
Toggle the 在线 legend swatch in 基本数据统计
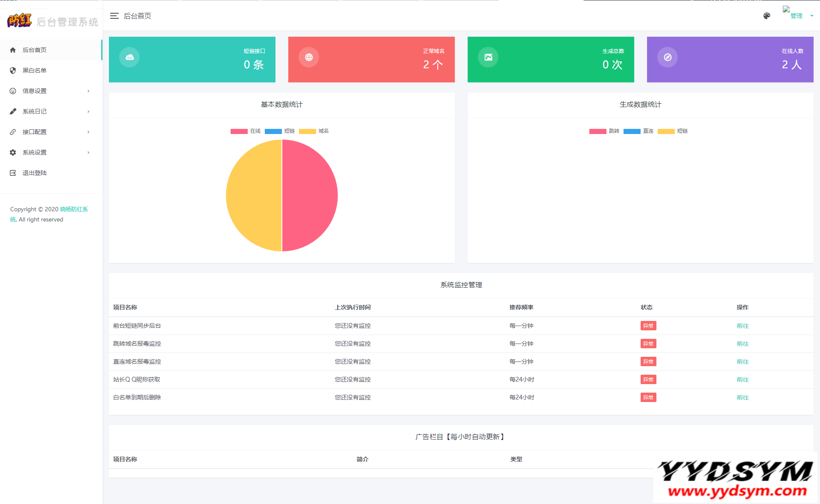[x=239, y=131]
